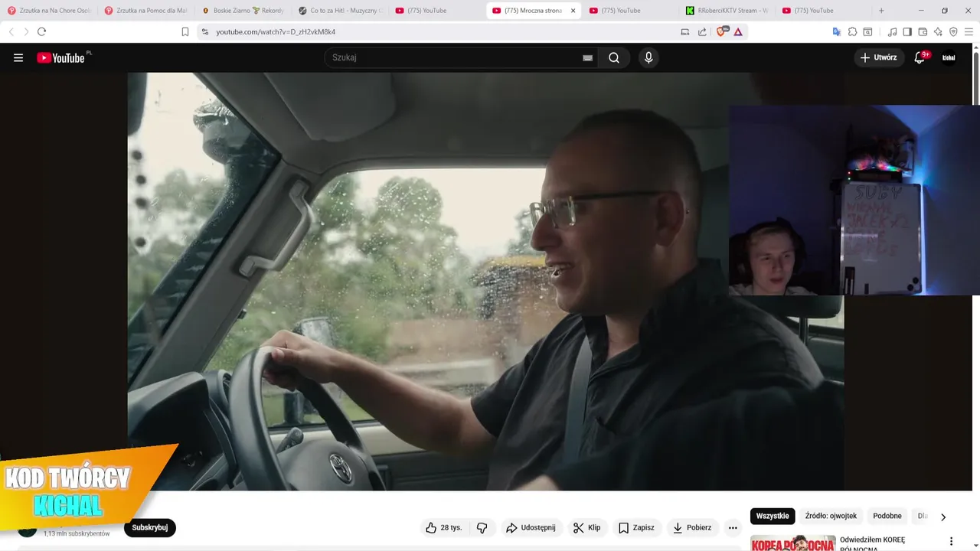Image resolution: width=980 pixels, height=551 pixels.
Task: Open a new browser tab
Action: 881,11
